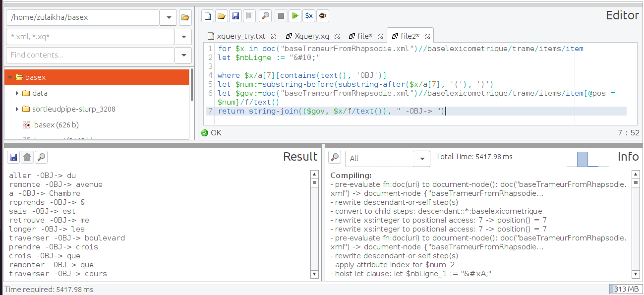Click result line 'remonte -OBJ-> avenue'

56,184
